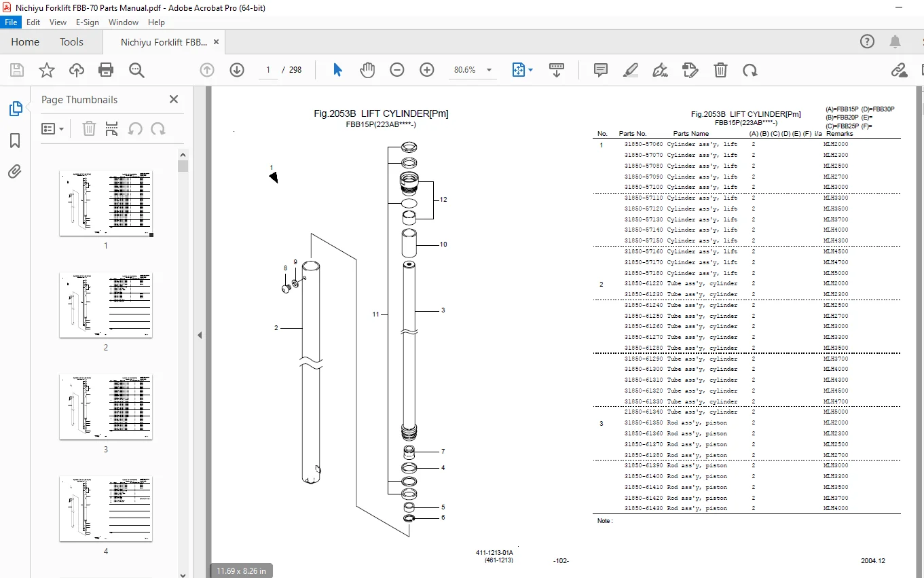This screenshot has width=924, height=578.
Task: Upload the file to cloud storage
Action: point(77,70)
